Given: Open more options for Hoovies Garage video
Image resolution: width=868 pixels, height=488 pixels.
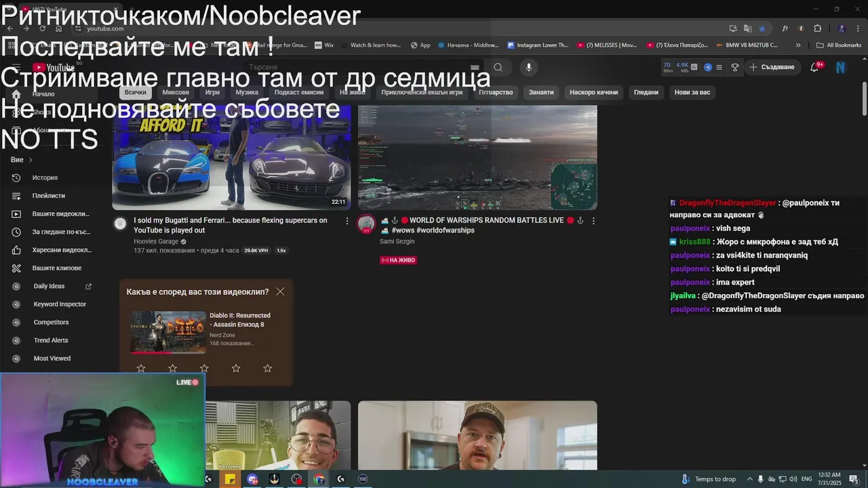Looking at the screenshot, I should 347,221.
